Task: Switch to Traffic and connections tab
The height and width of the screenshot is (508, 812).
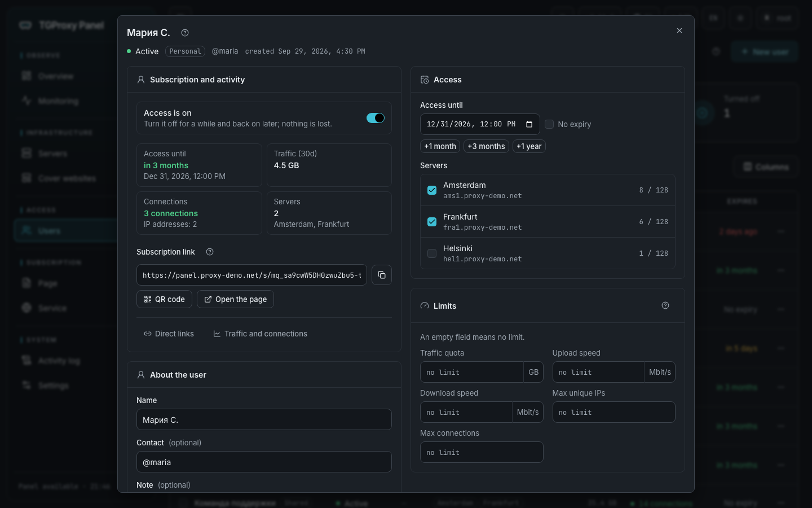Action: pyautogui.click(x=260, y=334)
